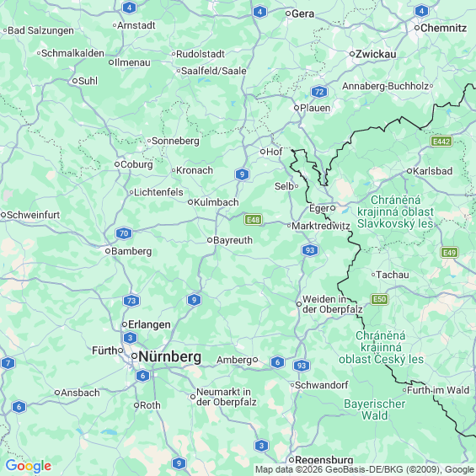Select the Regensburg city label

(x=324, y=460)
